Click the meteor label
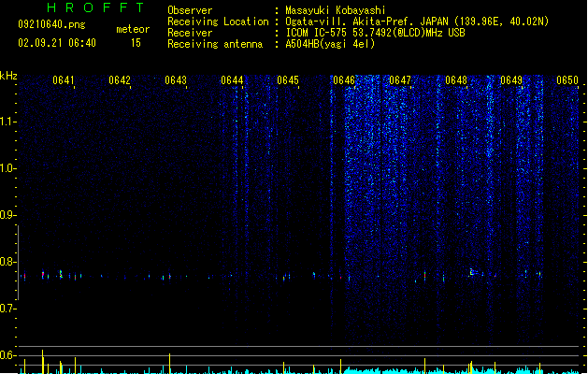588x374 pixels. [x=133, y=29]
